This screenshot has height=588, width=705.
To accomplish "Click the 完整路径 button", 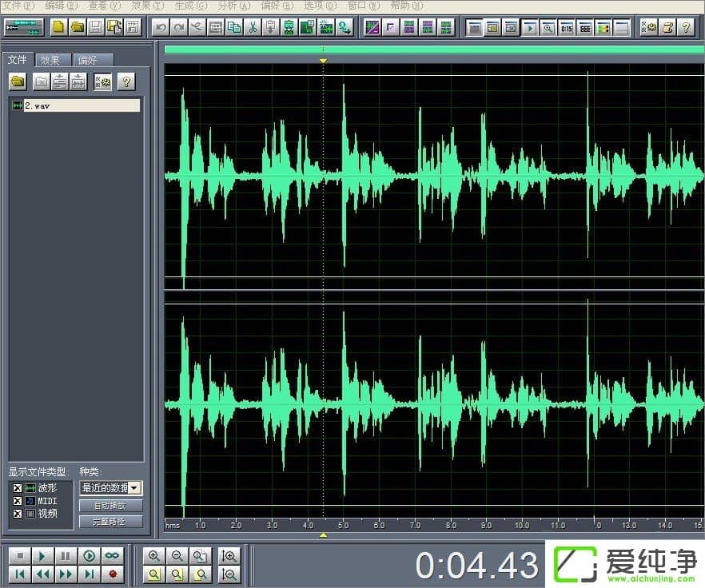I will coord(111,522).
